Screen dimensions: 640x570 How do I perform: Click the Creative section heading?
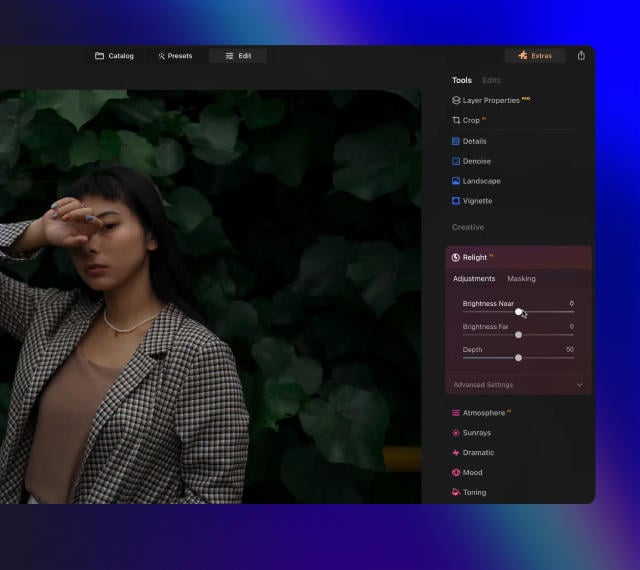point(468,227)
